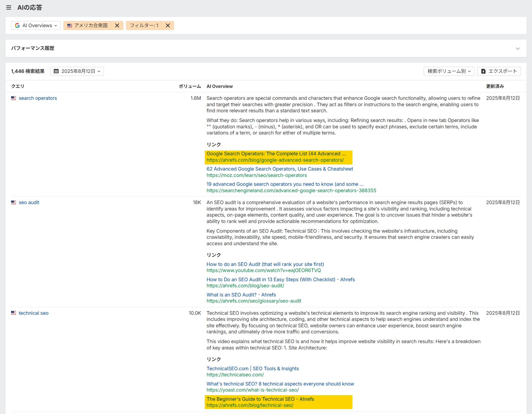Click the US flag next to "search operators"

14,98
